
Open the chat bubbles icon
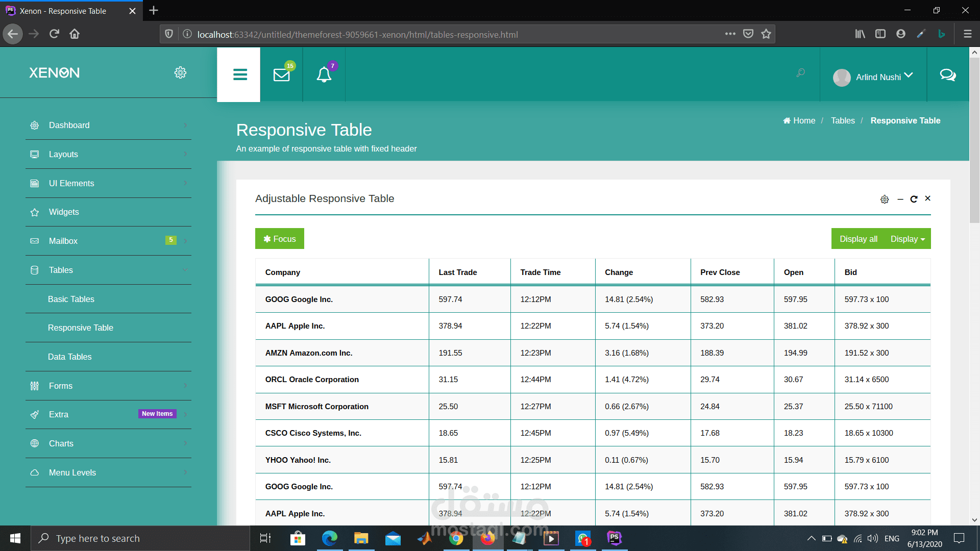click(x=947, y=75)
